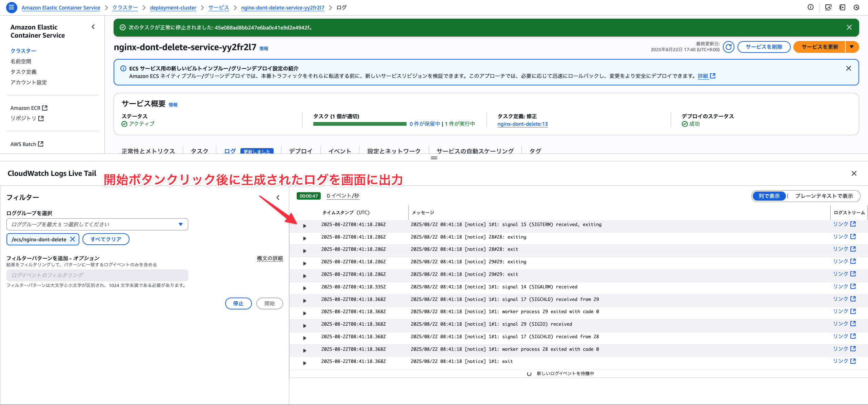
Task: Expand log row SIGTERM received, exiting
Action: (x=304, y=226)
